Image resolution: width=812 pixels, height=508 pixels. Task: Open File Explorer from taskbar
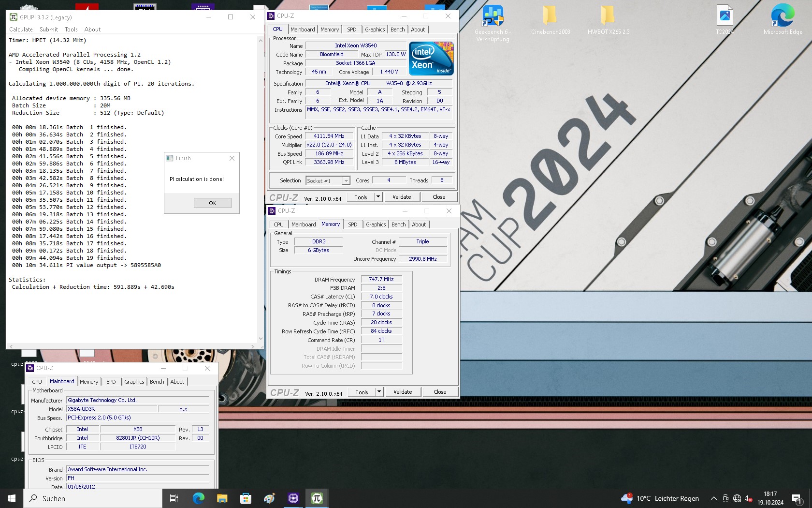[x=222, y=498]
